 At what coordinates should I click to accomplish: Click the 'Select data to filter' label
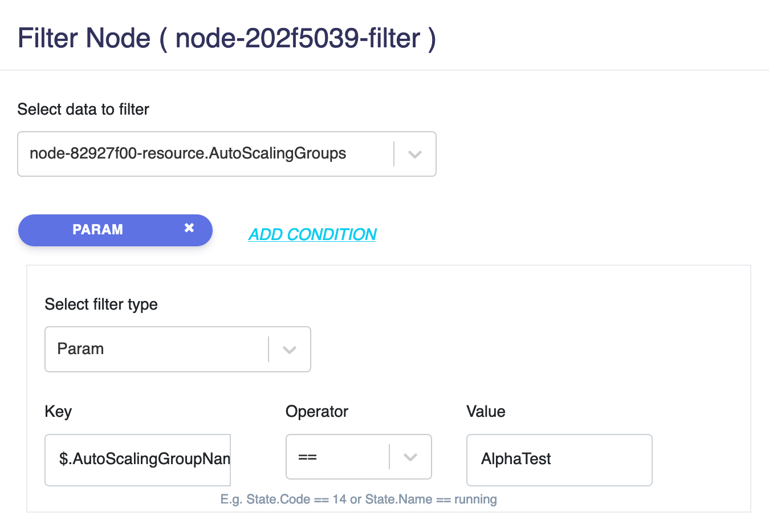click(83, 109)
